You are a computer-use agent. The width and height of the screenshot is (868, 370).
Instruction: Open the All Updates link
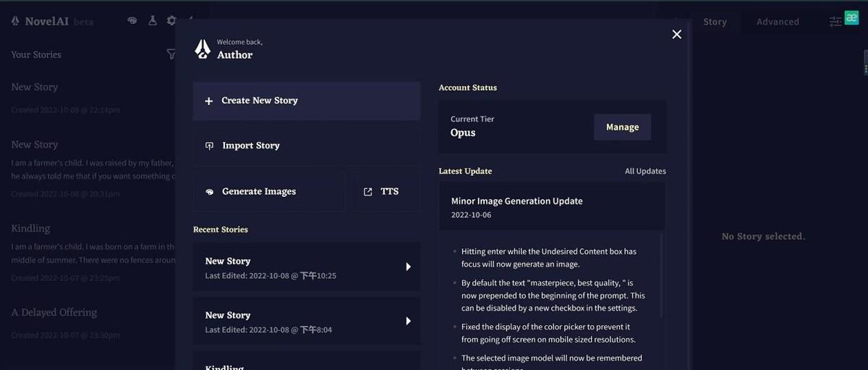point(645,172)
